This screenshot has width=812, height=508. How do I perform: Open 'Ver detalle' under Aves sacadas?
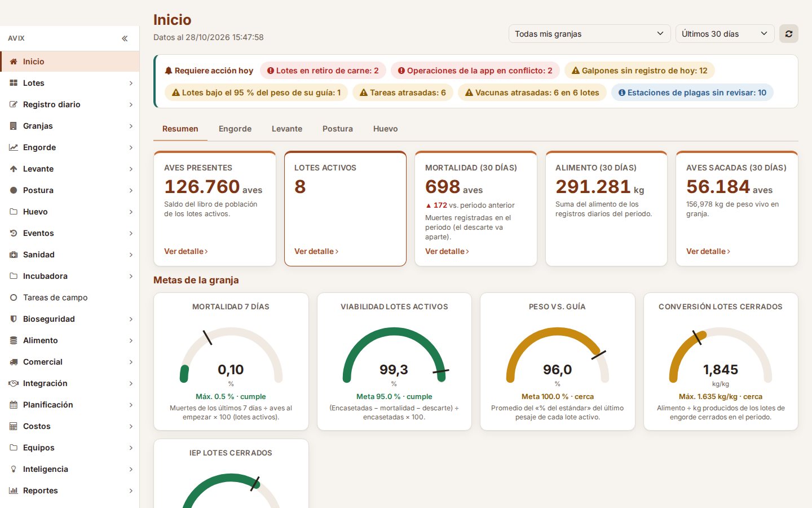tap(708, 251)
